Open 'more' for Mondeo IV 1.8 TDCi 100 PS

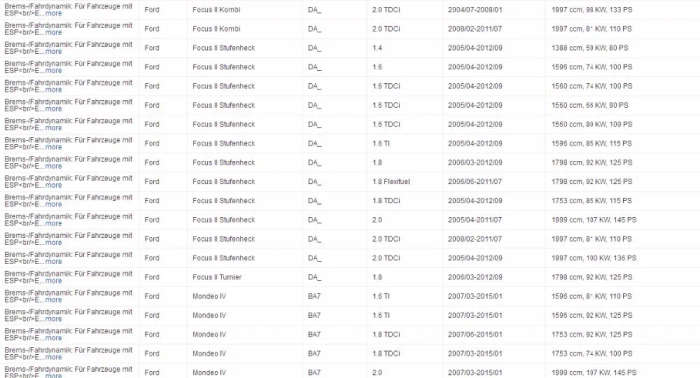(x=54, y=357)
